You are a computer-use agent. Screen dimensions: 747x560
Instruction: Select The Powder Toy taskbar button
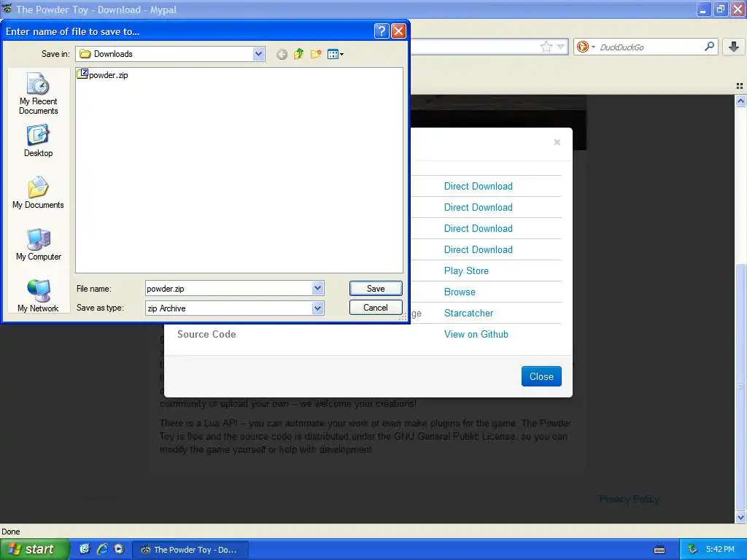[x=190, y=550]
